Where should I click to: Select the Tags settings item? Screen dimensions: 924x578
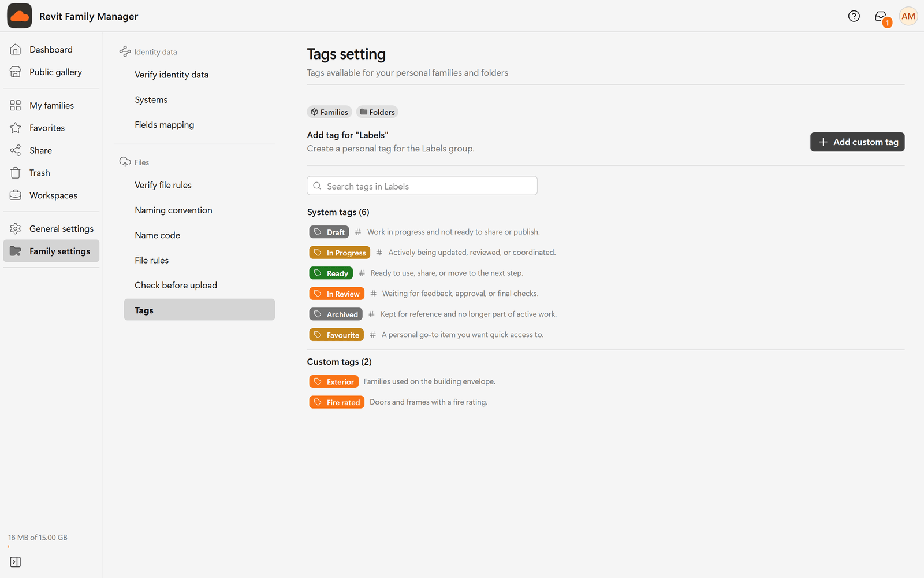point(199,310)
